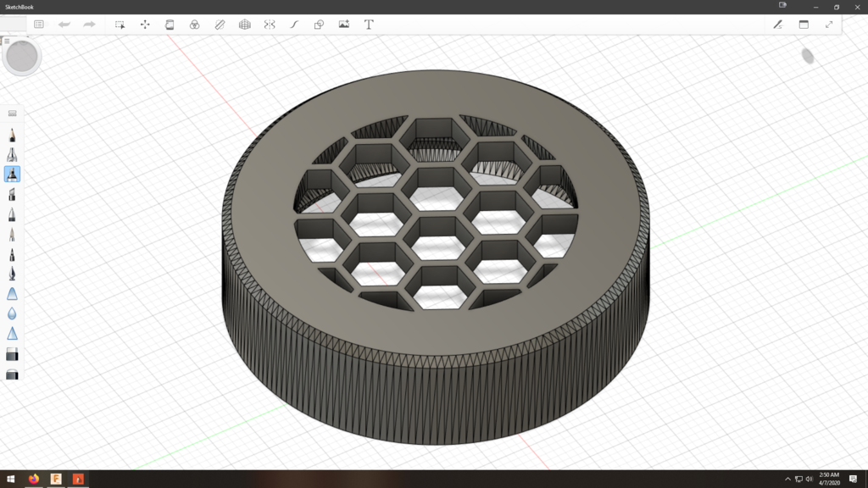Open the Import Image tool
Image resolution: width=868 pixels, height=488 pixels.
pos(343,25)
